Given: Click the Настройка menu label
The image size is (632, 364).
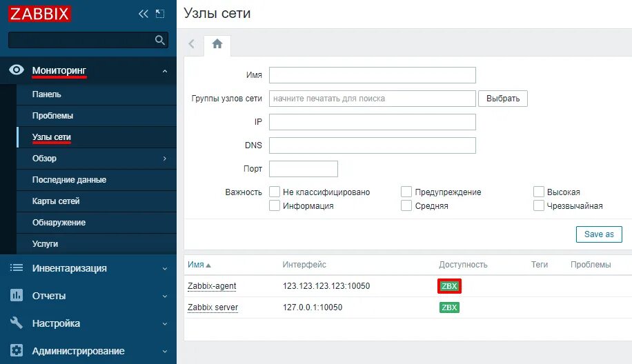Looking at the screenshot, I should 56,323.
